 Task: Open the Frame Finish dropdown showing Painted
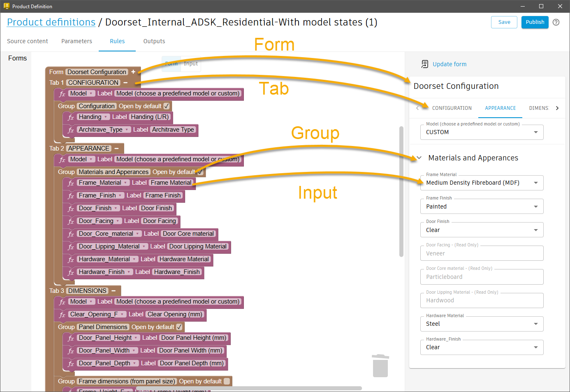click(x=482, y=206)
